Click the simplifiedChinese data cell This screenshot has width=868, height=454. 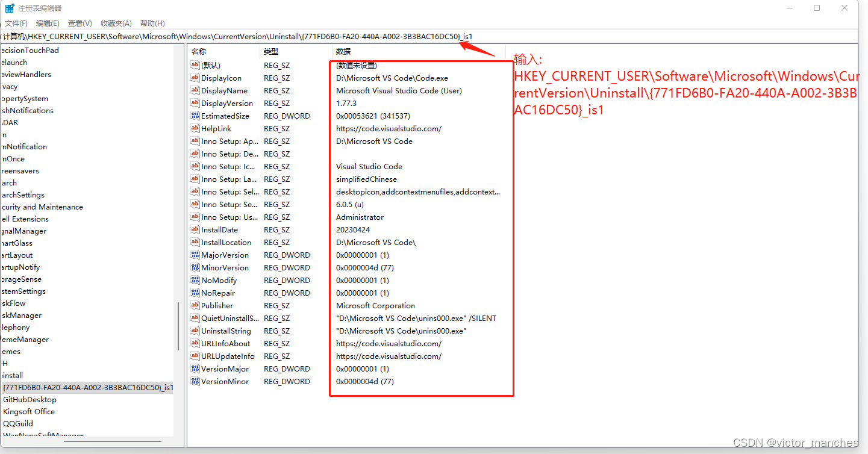point(366,179)
